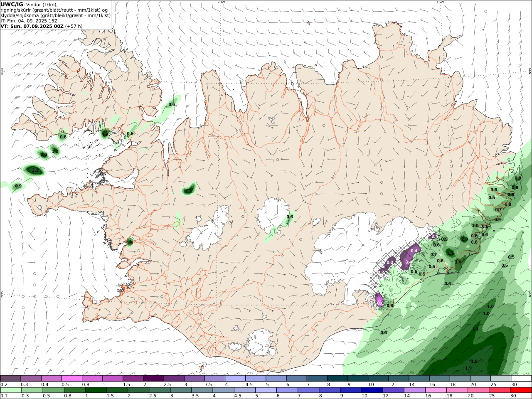Pick the 8 mm dark teal snow swatch

click(x=337, y=378)
